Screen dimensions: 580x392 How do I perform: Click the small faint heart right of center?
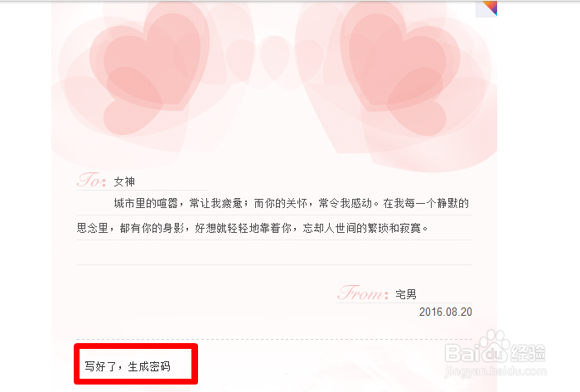[309, 60]
